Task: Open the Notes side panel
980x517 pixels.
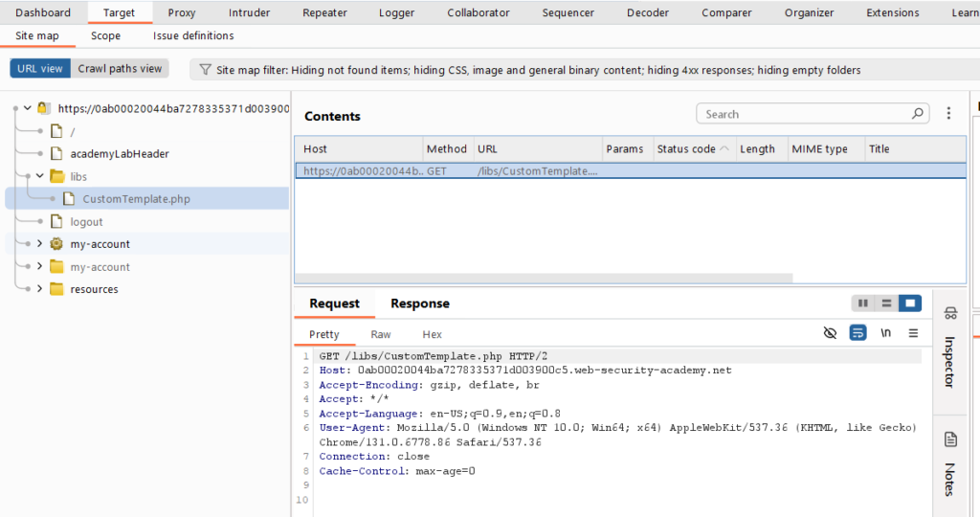Action: pyautogui.click(x=949, y=463)
